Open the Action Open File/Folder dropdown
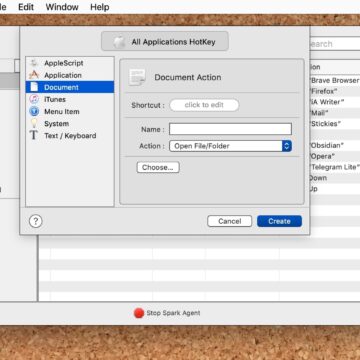The height and width of the screenshot is (360, 360). pyautogui.click(x=230, y=146)
